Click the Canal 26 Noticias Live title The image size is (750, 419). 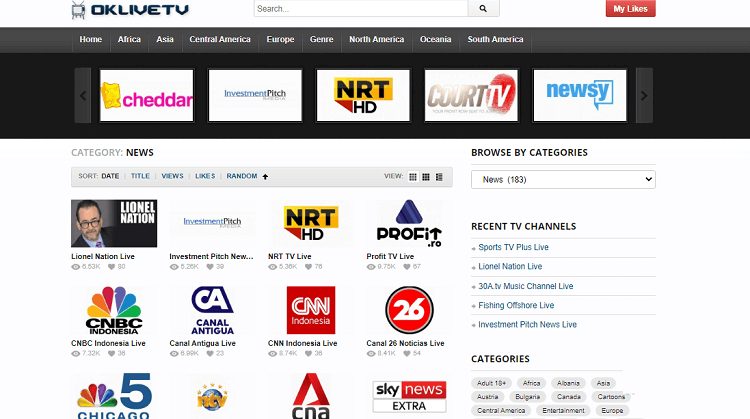405,343
